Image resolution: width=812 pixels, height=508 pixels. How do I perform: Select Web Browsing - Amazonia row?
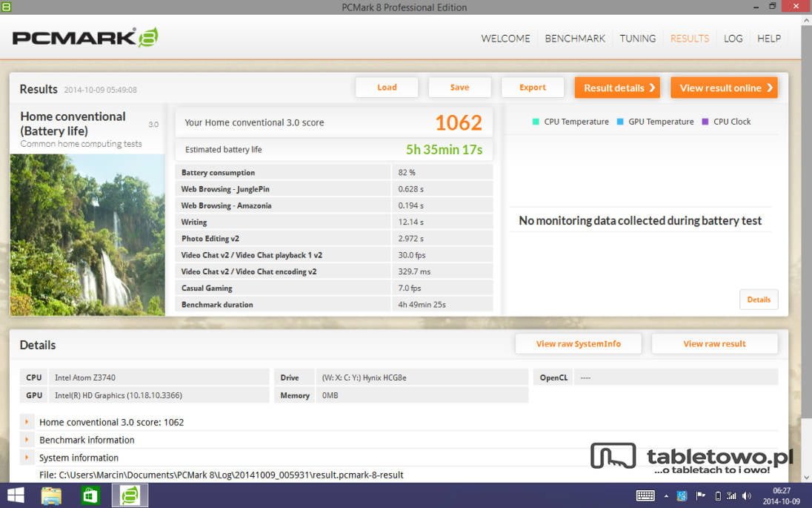point(334,205)
